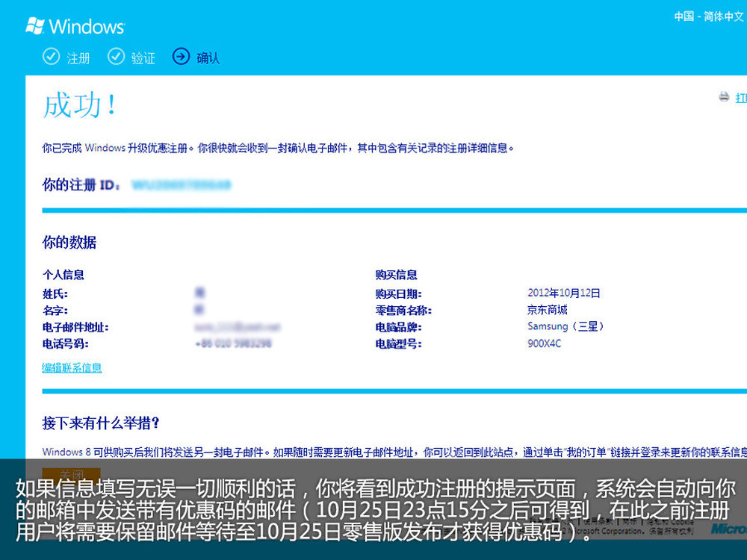Viewport: 747px width, 560px height.
Task: Click the 姓氏: label
Action: [55, 293]
